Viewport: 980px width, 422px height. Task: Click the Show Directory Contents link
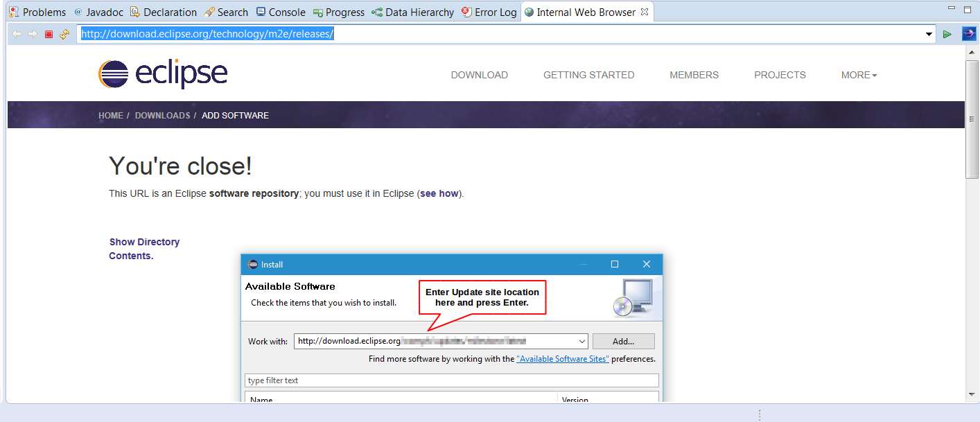click(144, 249)
